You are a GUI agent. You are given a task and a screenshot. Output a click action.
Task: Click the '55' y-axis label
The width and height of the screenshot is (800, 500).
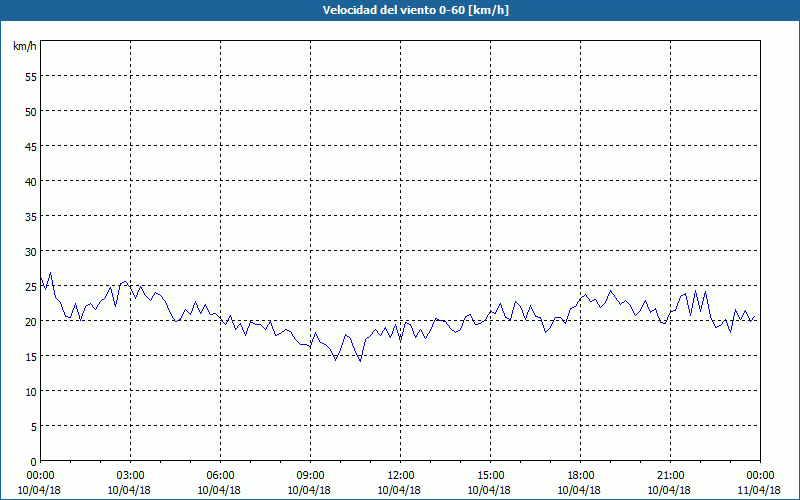31,77
